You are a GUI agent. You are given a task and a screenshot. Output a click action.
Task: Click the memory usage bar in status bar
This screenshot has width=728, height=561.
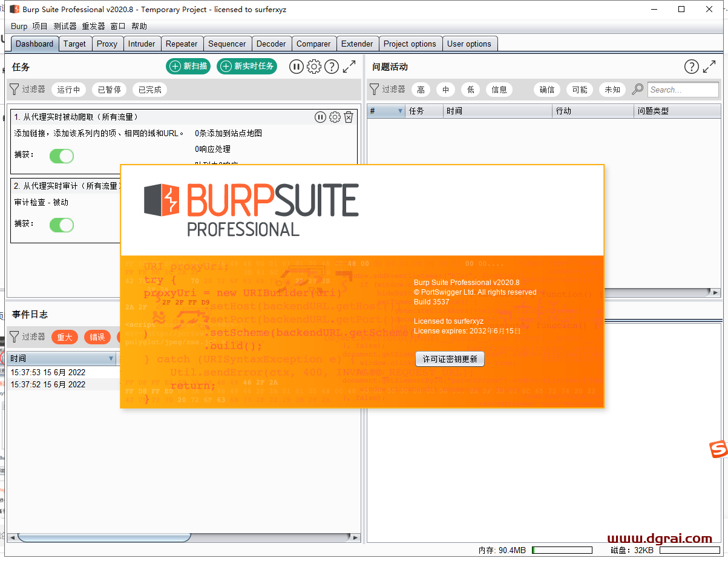point(562,550)
